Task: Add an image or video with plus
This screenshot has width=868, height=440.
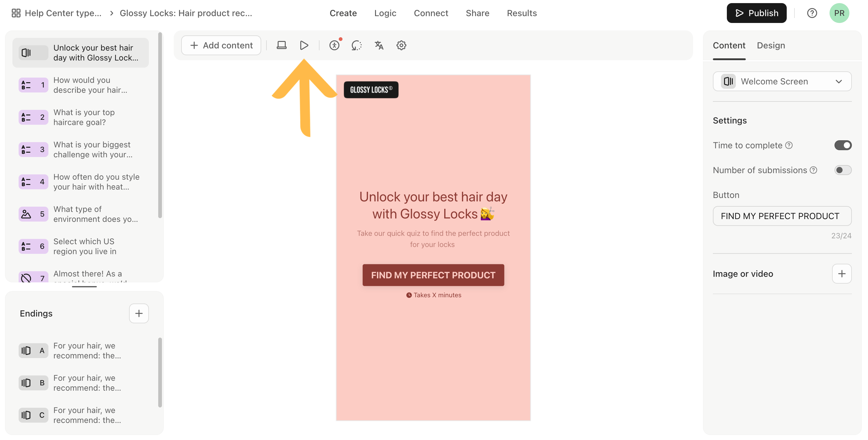Action: (842, 274)
